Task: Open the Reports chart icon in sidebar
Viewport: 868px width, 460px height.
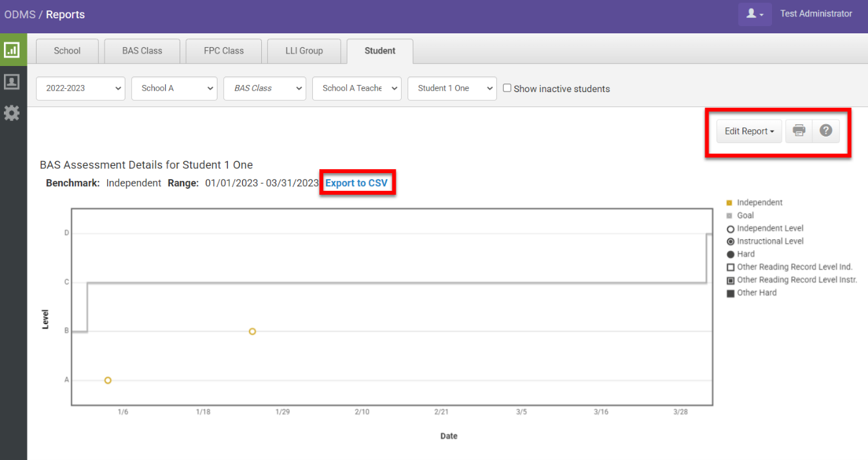Action: click(x=12, y=50)
